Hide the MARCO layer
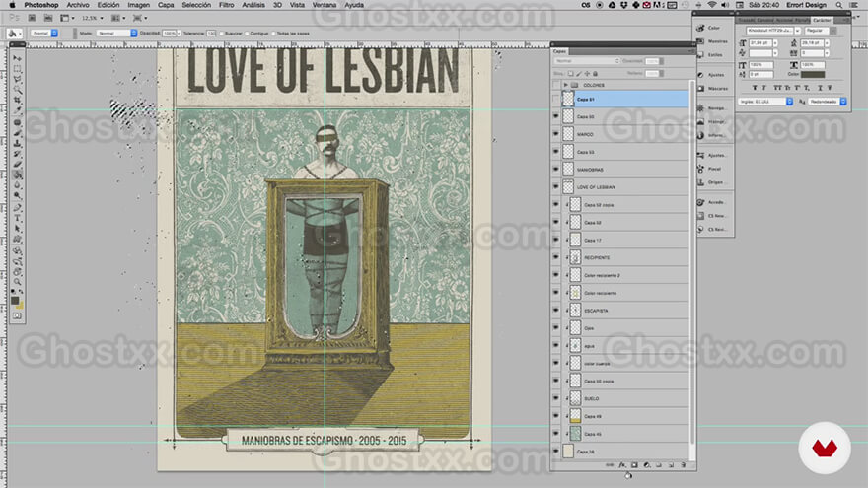 click(555, 134)
